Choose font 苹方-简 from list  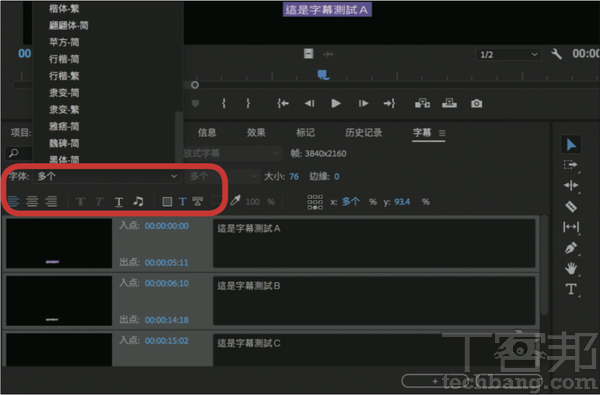(x=64, y=42)
